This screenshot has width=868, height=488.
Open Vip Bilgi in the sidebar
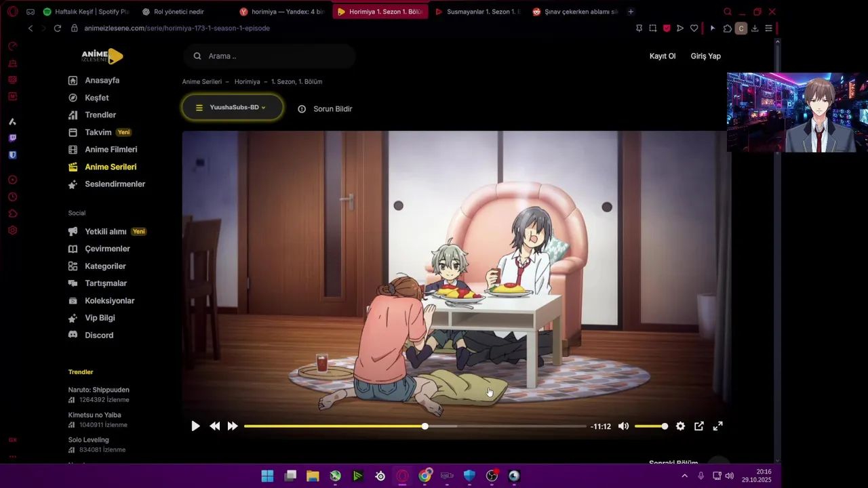tap(100, 318)
